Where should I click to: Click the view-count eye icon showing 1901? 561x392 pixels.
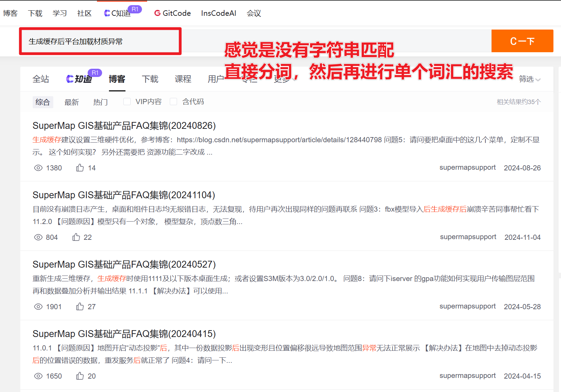click(x=38, y=307)
